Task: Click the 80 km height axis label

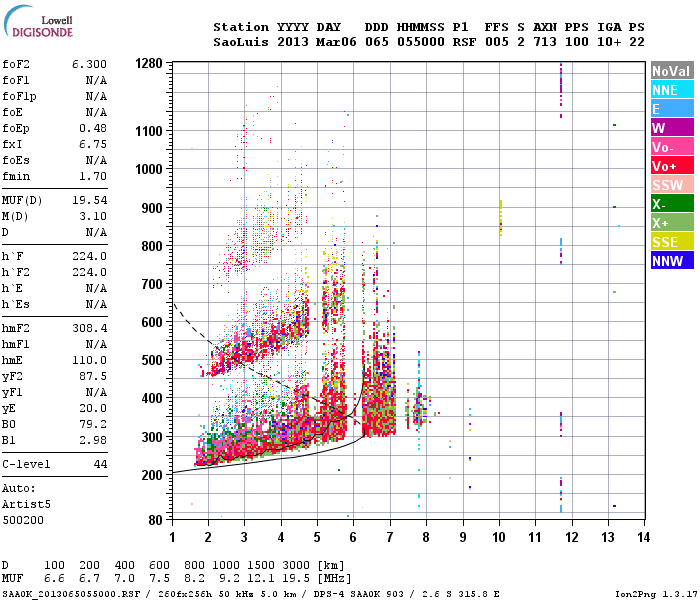Action: [x=155, y=520]
